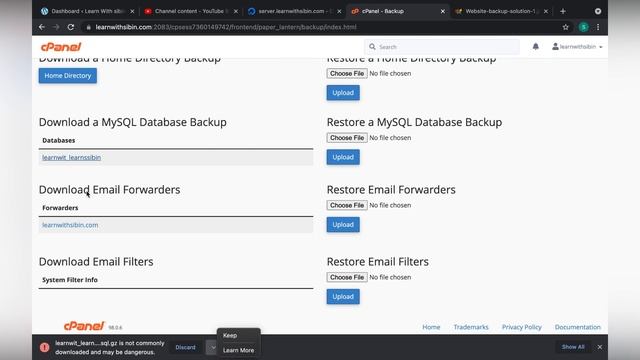
Task: Upload the Home Directory backup
Action: [x=343, y=93]
